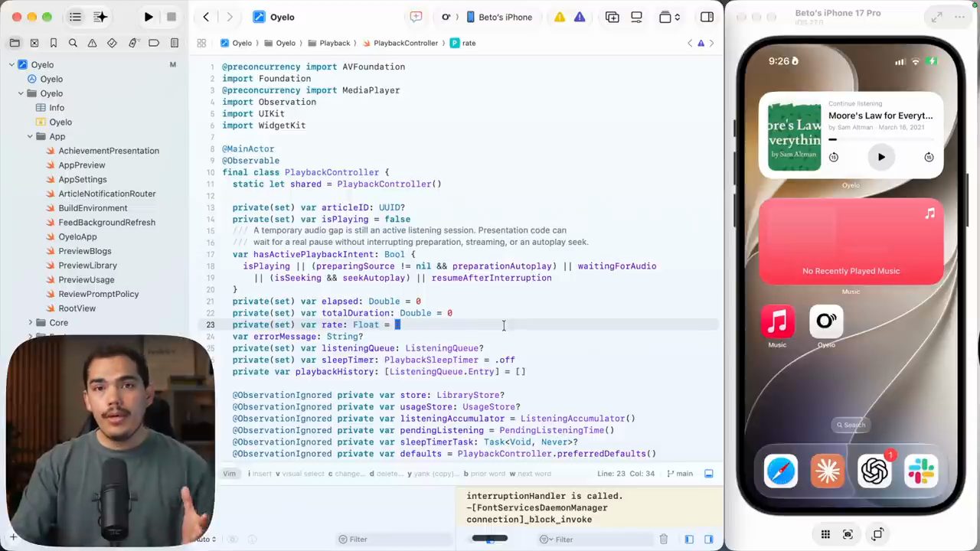Show the Find navigator magnifier tab
This screenshot has width=980, height=551.
(73, 43)
